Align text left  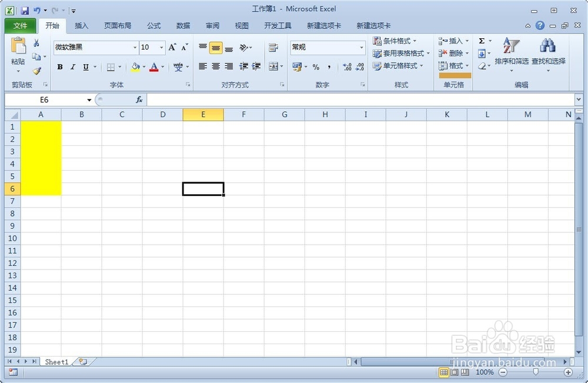click(203, 66)
